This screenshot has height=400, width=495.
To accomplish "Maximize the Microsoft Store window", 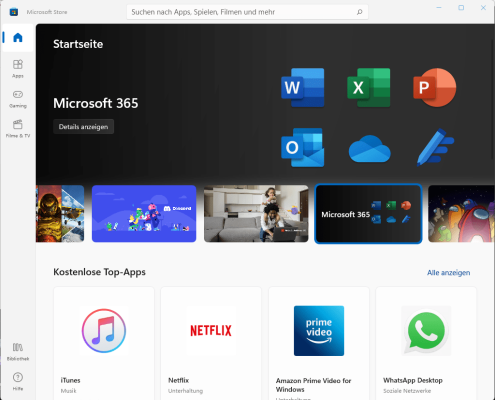I will (461, 8).
